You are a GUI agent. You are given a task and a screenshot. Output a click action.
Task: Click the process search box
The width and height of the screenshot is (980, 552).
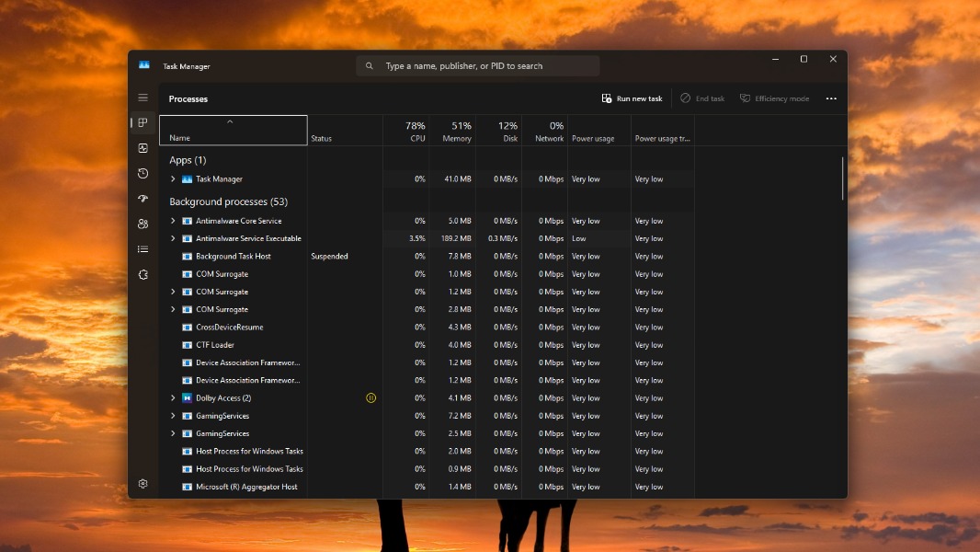click(x=478, y=66)
